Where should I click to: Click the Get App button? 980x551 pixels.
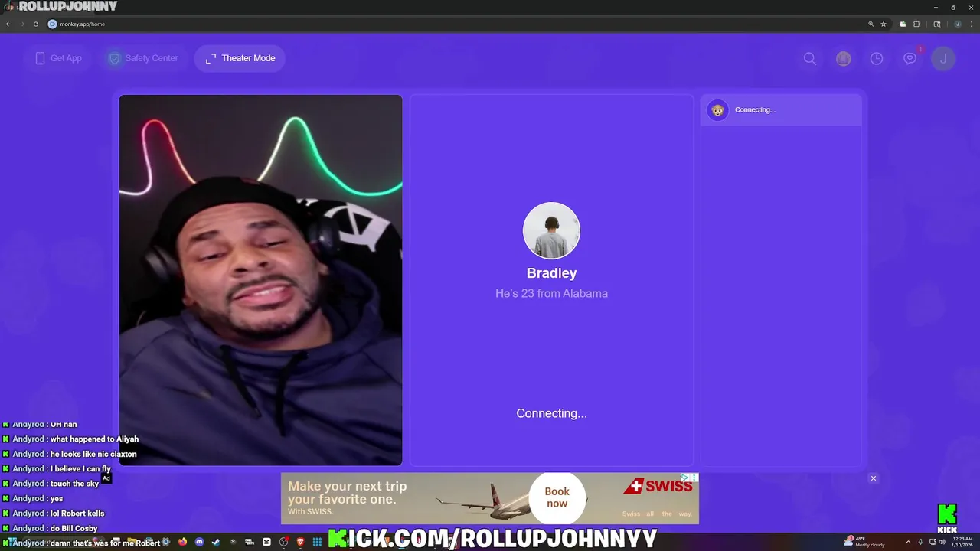[58, 58]
